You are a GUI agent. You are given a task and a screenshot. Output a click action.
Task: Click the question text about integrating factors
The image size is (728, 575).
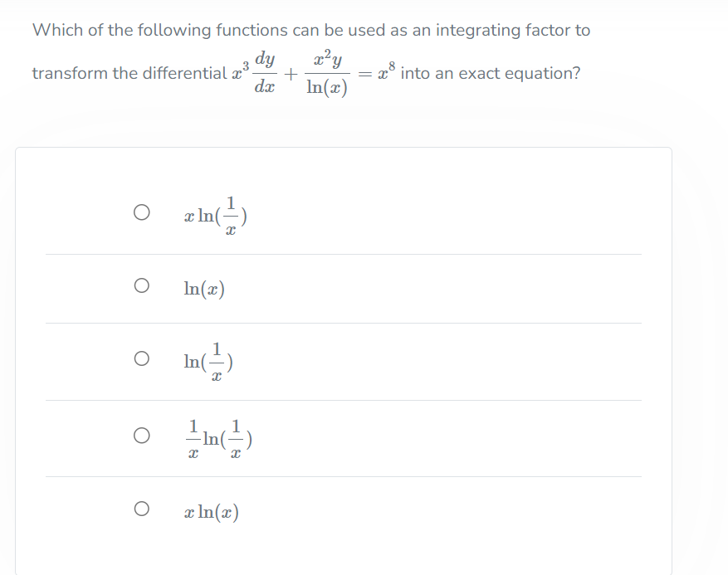pos(311,30)
